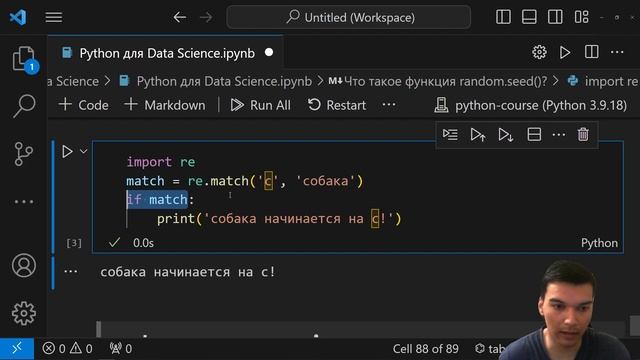Execute Above Cells icon

click(478, 134)
